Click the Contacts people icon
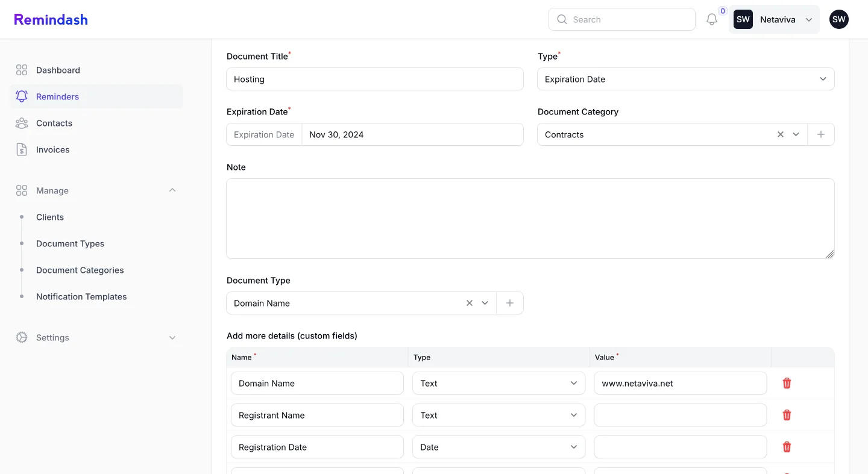This screenshot has width=868, height=474. [x=22, y=123]
